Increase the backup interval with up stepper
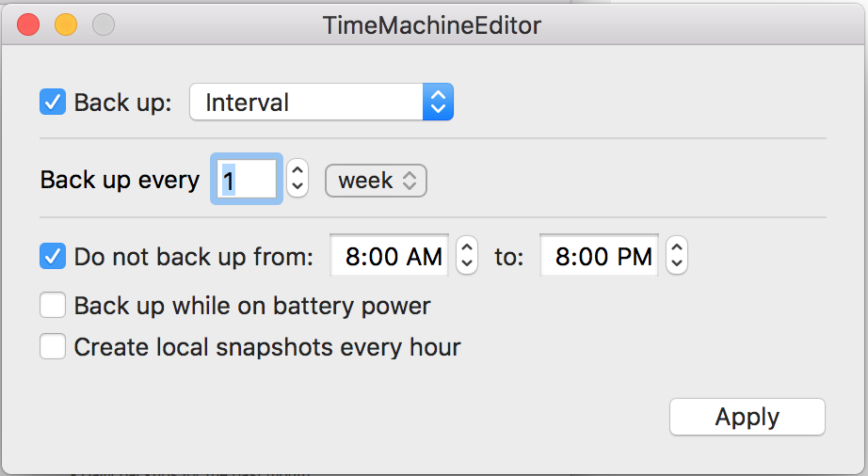Screen dimensions: 868x476 (x=297, y=171)
